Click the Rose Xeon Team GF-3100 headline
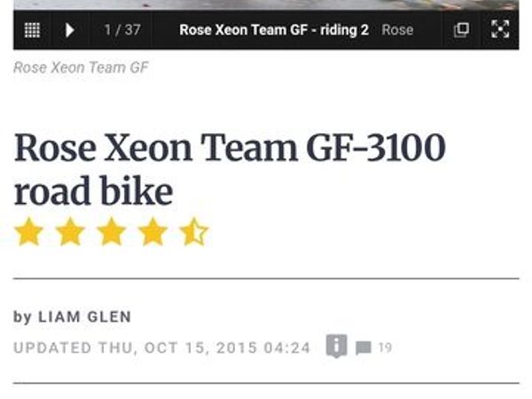Viewport: 532px width, 399px height. coord(230,168)
